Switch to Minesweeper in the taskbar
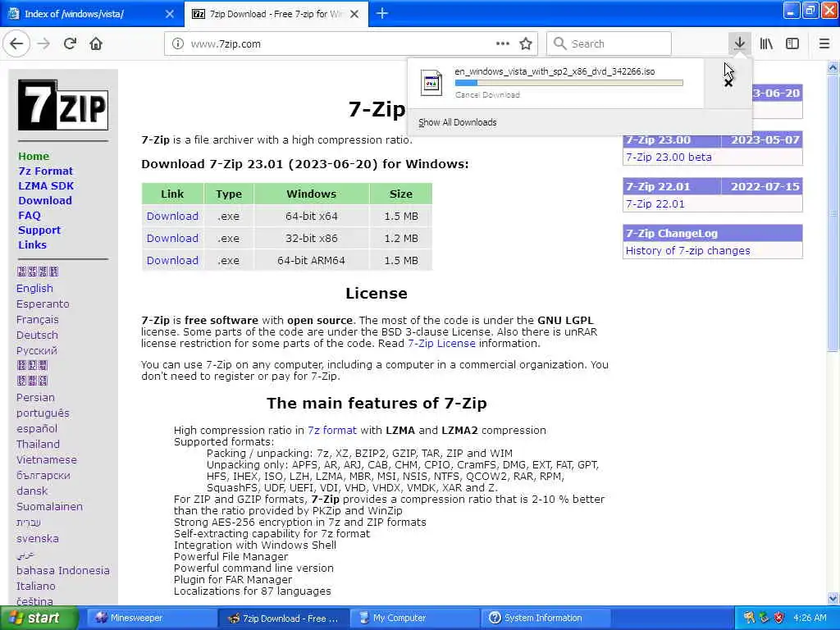Image resolution: width=840 pixels, height=630 pixels. (x=151, y=618)
